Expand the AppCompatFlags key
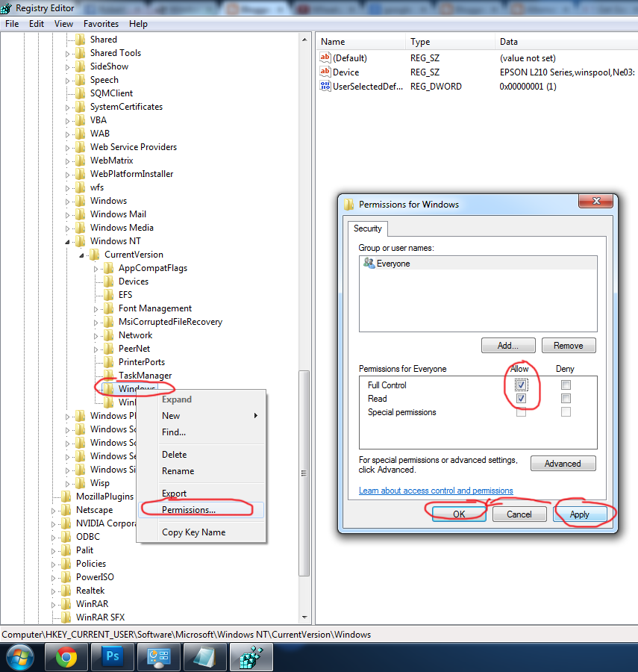The image size is (638, 672). coord(96,269)
